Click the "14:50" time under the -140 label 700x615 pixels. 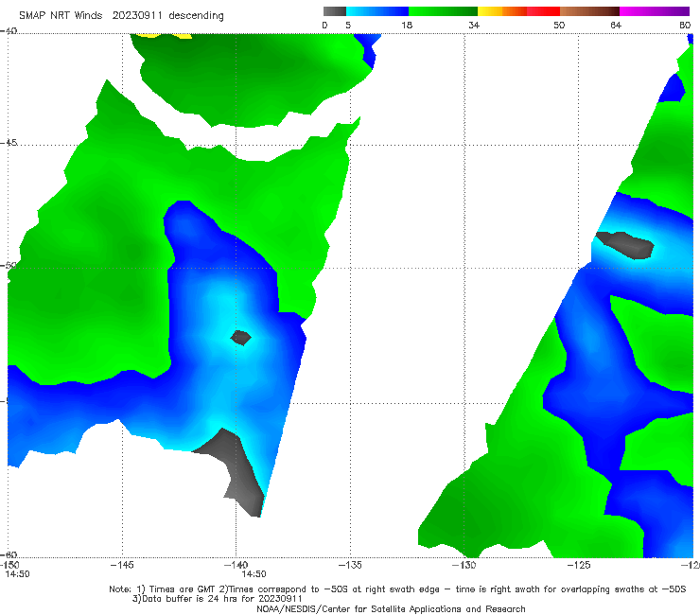pos(254,574)
